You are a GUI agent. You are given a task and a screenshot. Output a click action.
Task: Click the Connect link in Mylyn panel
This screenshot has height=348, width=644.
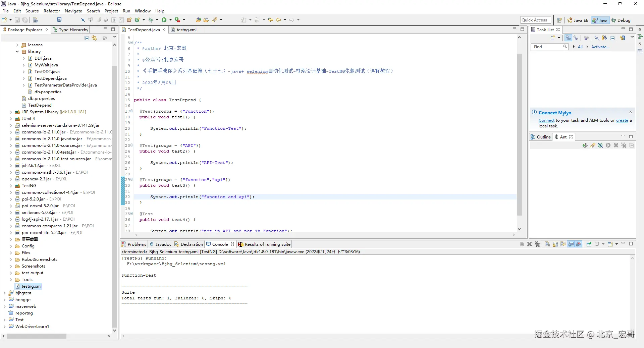546,120
